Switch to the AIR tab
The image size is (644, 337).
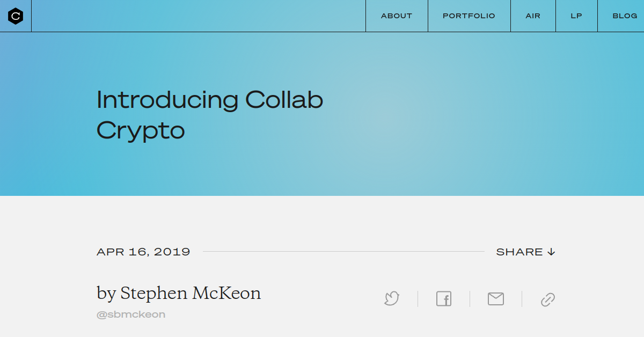tap(532, 16)
